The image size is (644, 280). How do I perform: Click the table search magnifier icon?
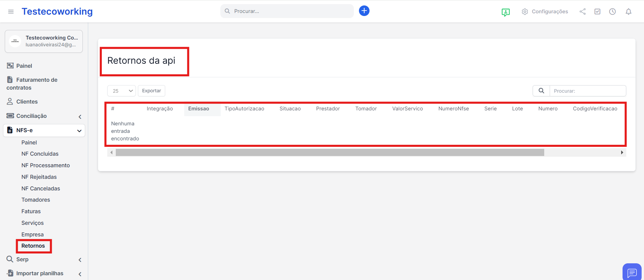[541, 91]
